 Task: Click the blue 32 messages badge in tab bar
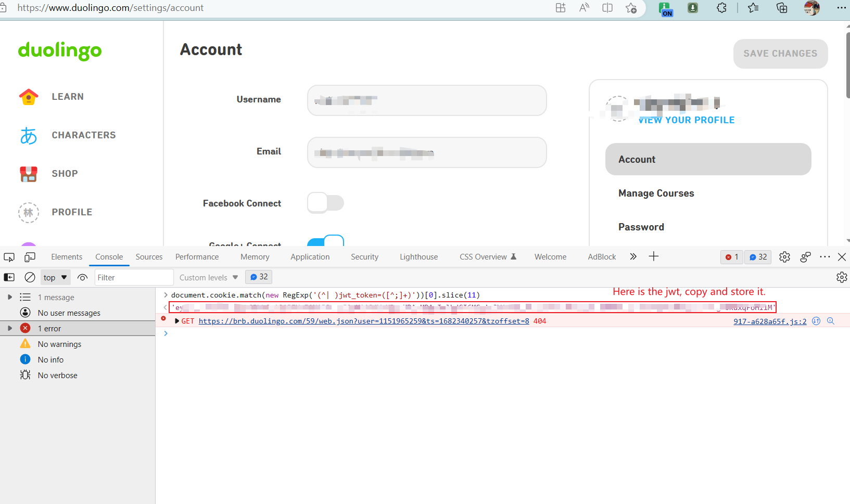pos(758,257)
